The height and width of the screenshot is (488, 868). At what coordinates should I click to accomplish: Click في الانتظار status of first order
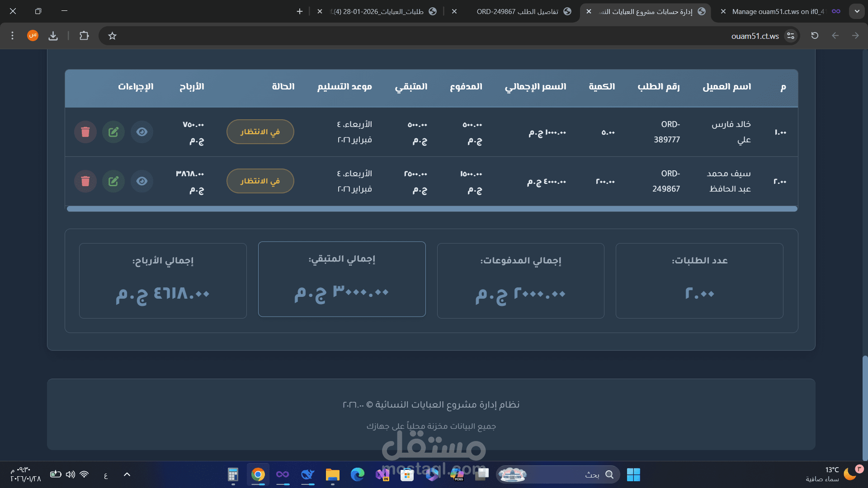pos(260,132)
